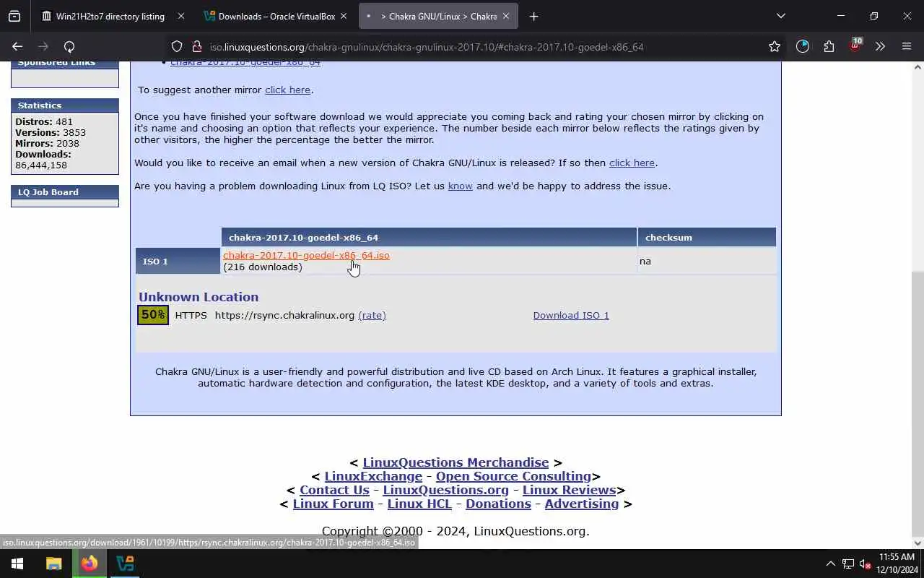This screenshot has width=924, height=578.
Task: Open the VirtualBox icon in the taskbar
Action: [125, 564]
